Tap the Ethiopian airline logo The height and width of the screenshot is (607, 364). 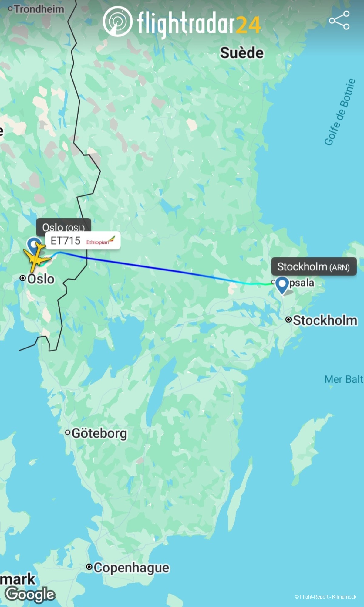101,240
